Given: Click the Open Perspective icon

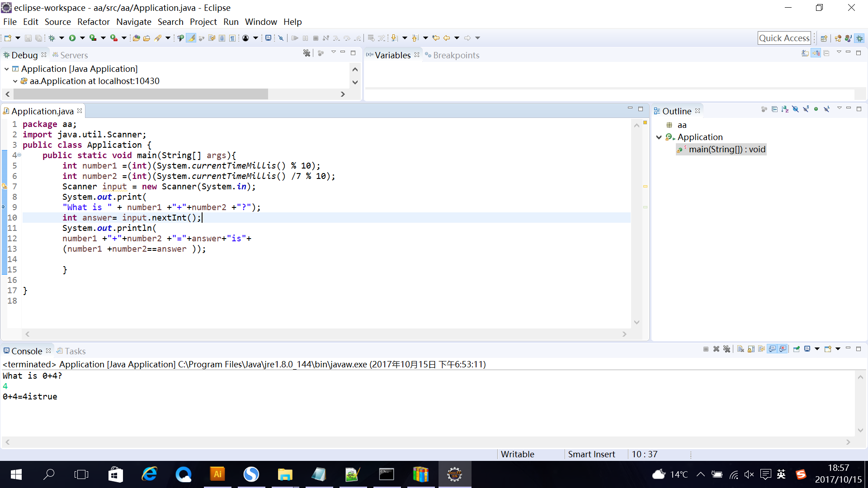Looking at the screenshot, I should 824,38.
